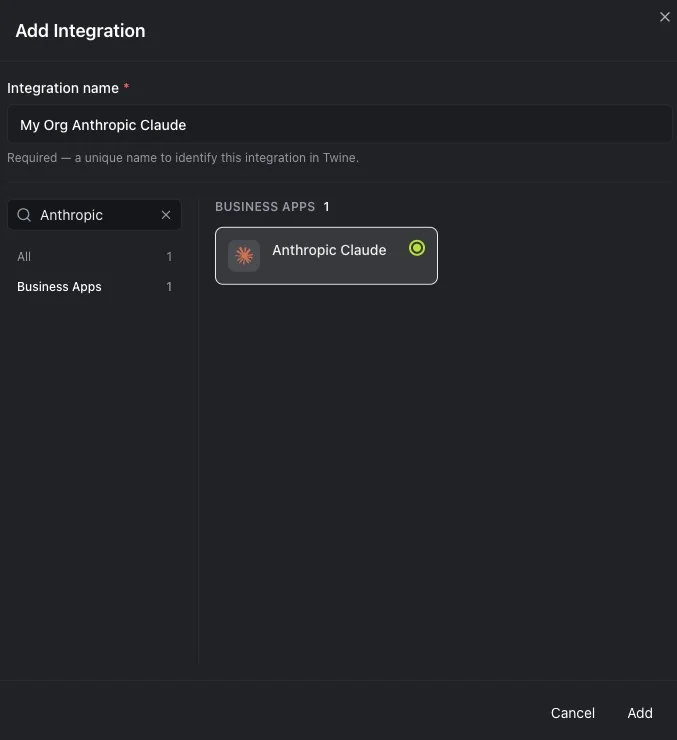This screenshot has height=740, width=677.
Task: Click the Required unique name helper text
Action: pyautogui.click(x=183, y=158)
